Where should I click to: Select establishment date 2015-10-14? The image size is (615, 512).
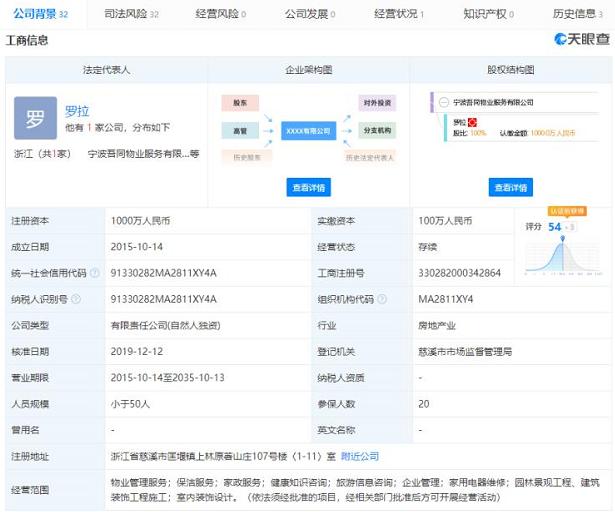(136, 247)
